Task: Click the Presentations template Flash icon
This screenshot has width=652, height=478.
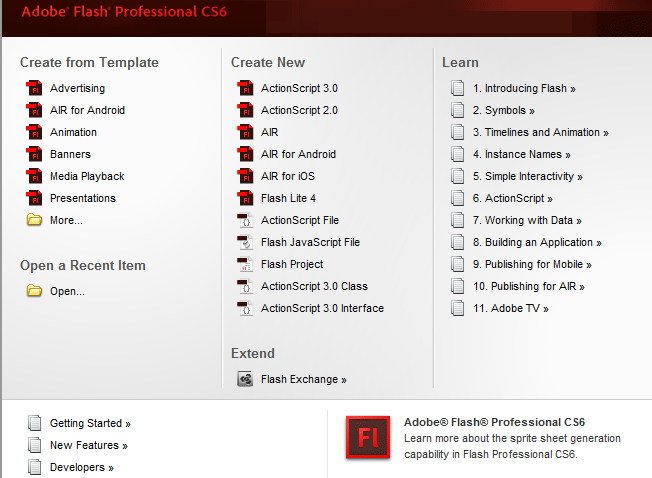Action: (35, 198)
